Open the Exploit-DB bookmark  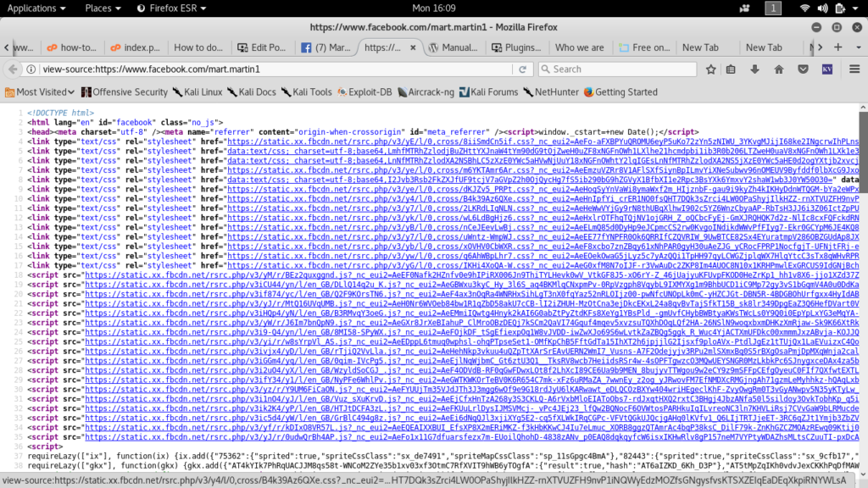click(364, 92)
